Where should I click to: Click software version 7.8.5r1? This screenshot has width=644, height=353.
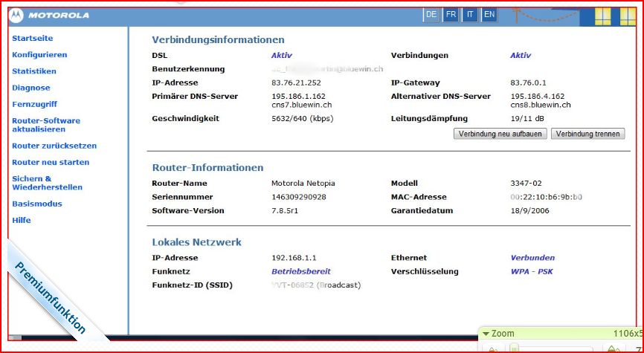click(285, 210)
